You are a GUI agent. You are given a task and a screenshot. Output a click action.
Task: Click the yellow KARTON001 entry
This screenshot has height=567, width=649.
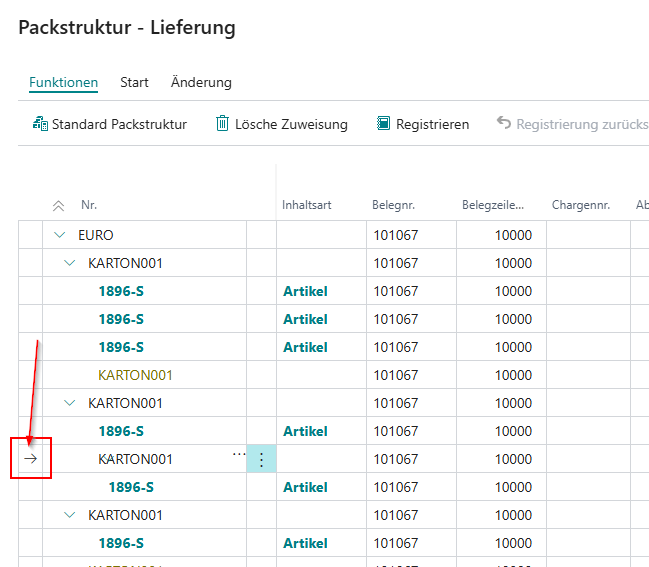(135, 375)
